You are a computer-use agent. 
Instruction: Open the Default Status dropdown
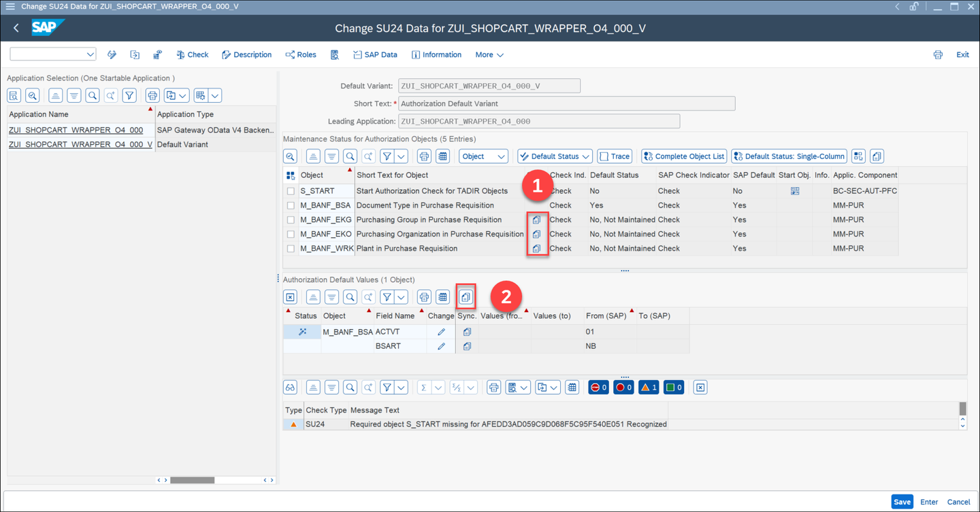click(555, 156)
